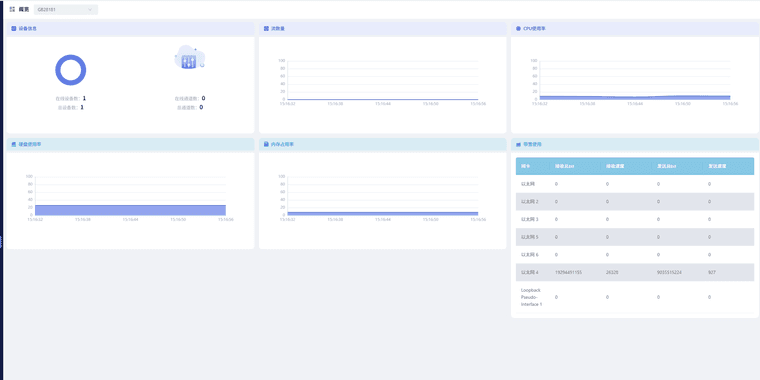Viewport: 760px width, 380px height.
Task: Click the send total bit column header
Action: 667,166
